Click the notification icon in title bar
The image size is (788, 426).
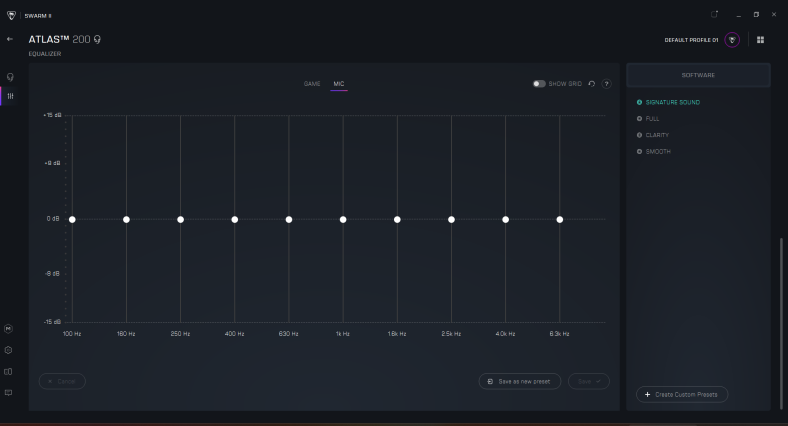[714, 14]
